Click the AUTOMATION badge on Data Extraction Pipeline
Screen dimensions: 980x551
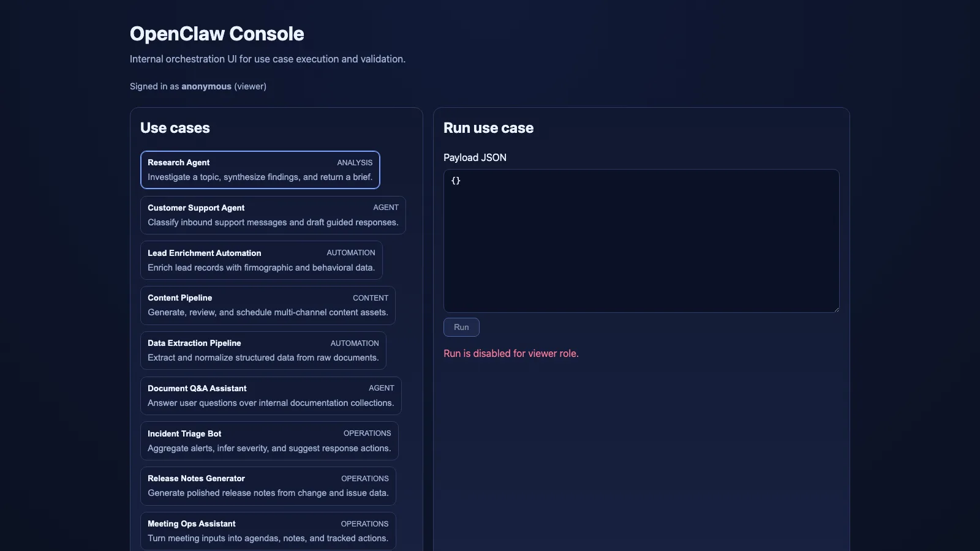[355, 343]
